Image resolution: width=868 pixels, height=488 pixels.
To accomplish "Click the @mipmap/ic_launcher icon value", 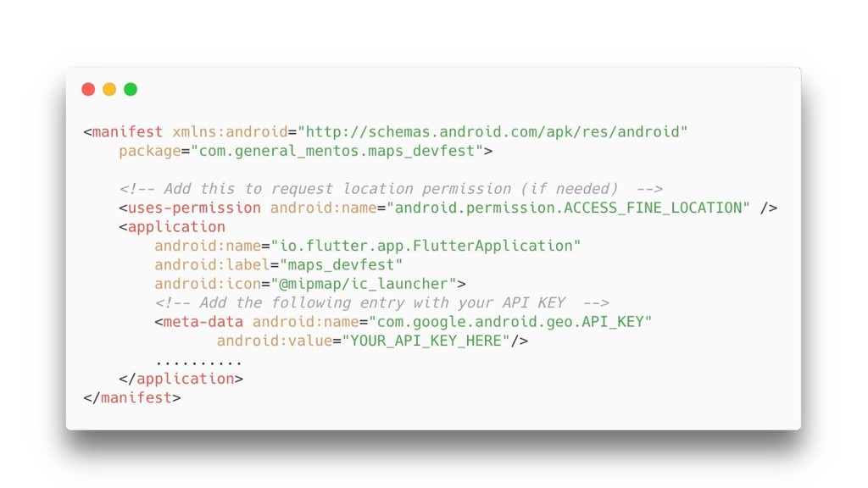I will pyautogui.click(x=364, y=284).
